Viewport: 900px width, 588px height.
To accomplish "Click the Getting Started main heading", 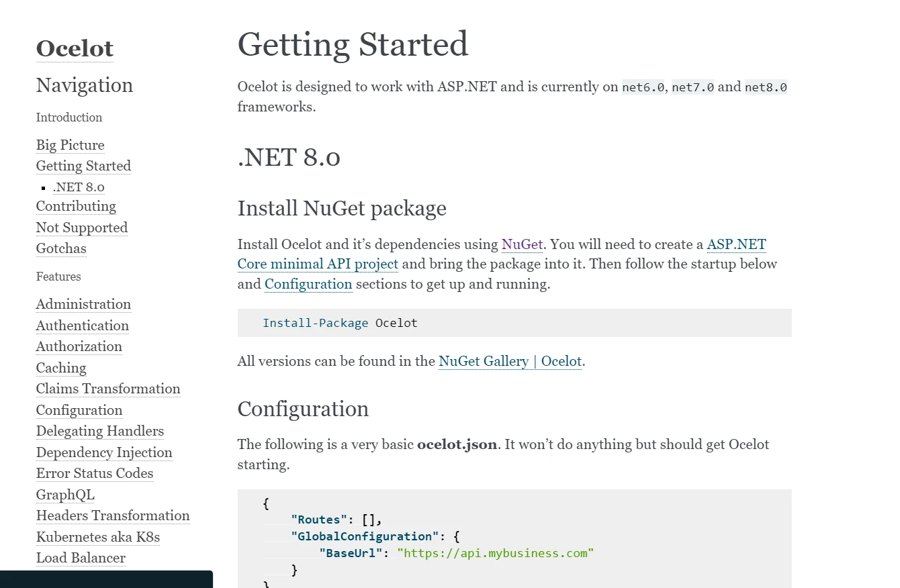I will [x=353, y=44].
